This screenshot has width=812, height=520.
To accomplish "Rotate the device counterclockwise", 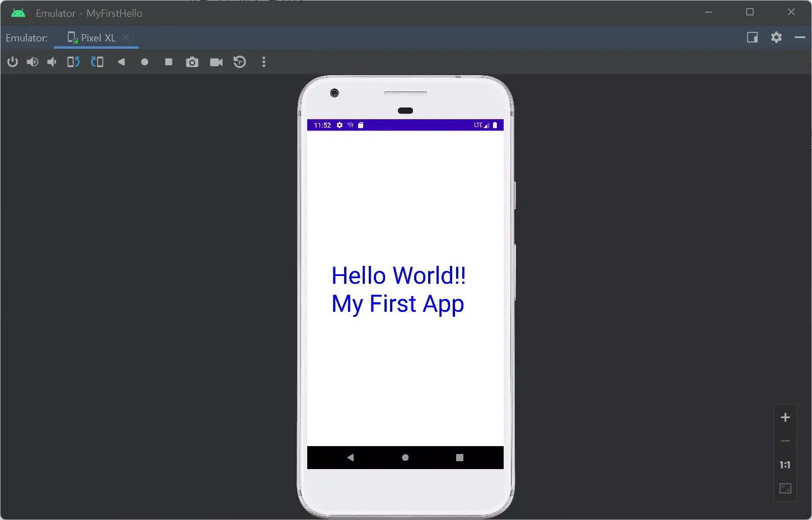I will [x=73, y=62].
